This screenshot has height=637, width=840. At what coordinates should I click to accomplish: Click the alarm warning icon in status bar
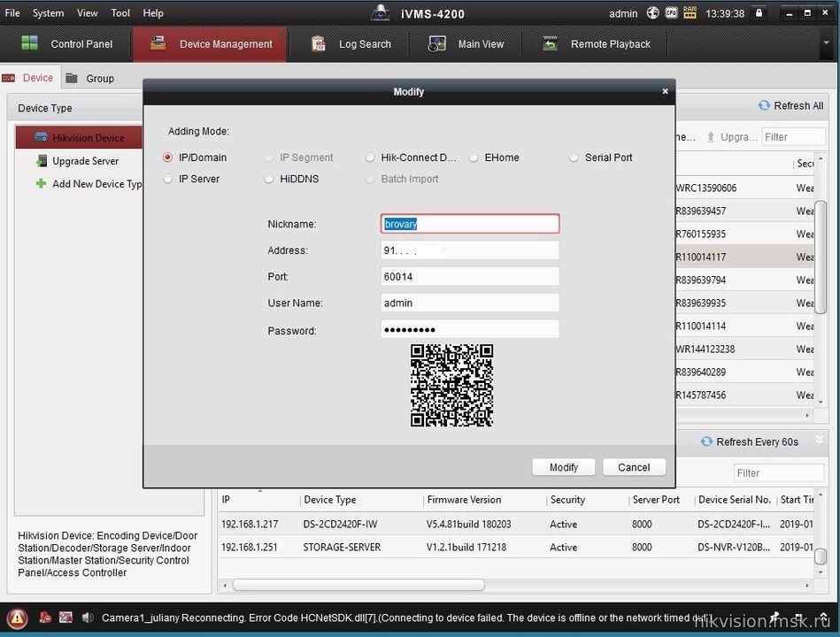[17, 618]
